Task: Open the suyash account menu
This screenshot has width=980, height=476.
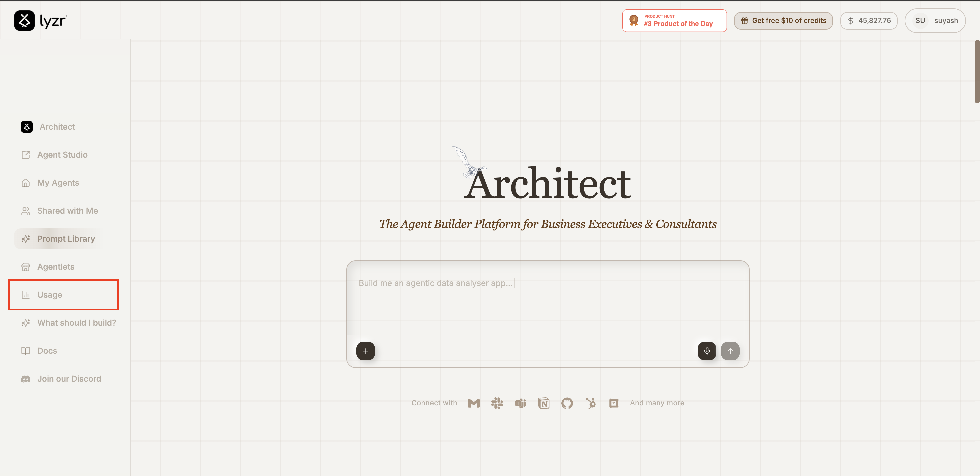Action: 935,21
